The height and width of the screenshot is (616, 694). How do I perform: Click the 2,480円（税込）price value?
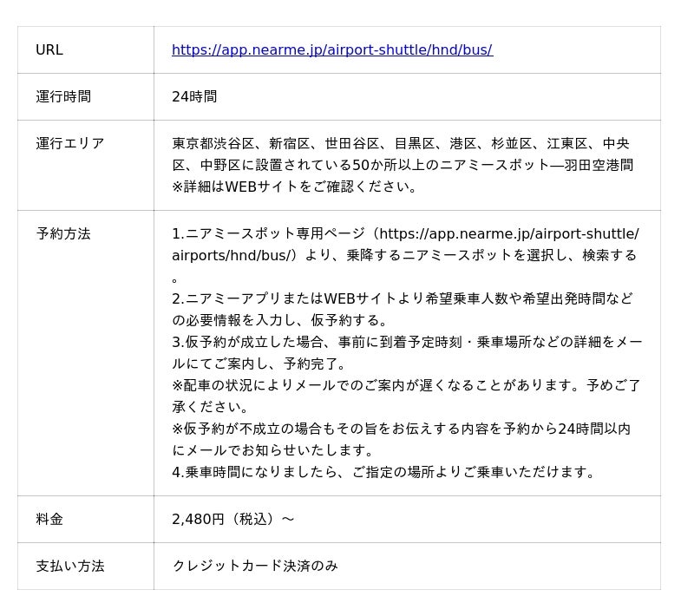tap(232, 520)
